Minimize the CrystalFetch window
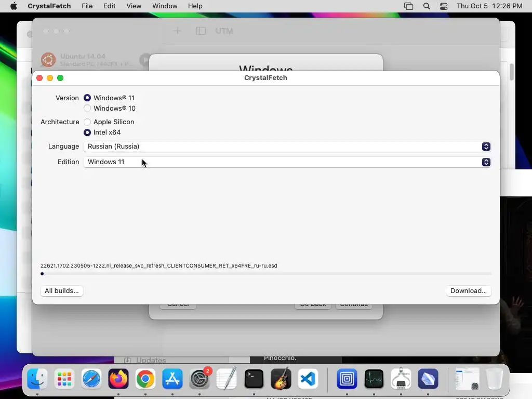 point(50,78)
